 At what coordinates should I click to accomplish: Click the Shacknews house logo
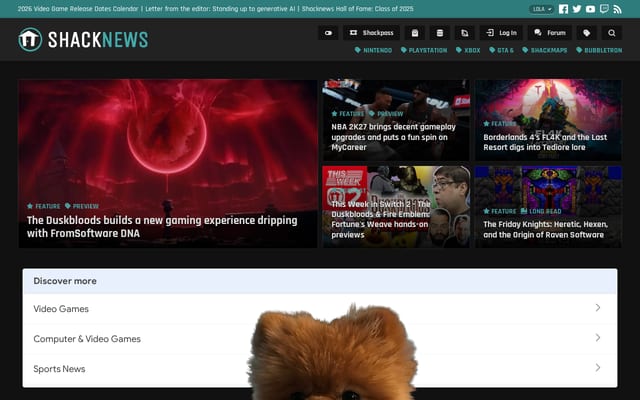coord(30,40)
